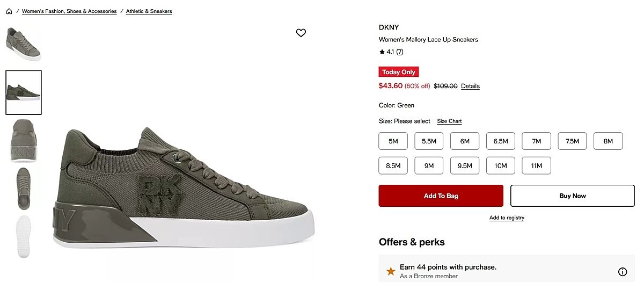Choose size 9M option
Viewport: 644px width, 282px height.
click(429, 166)
